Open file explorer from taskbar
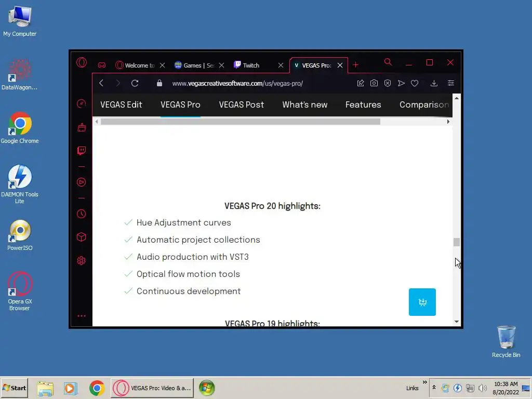 [x=45, y=388]
